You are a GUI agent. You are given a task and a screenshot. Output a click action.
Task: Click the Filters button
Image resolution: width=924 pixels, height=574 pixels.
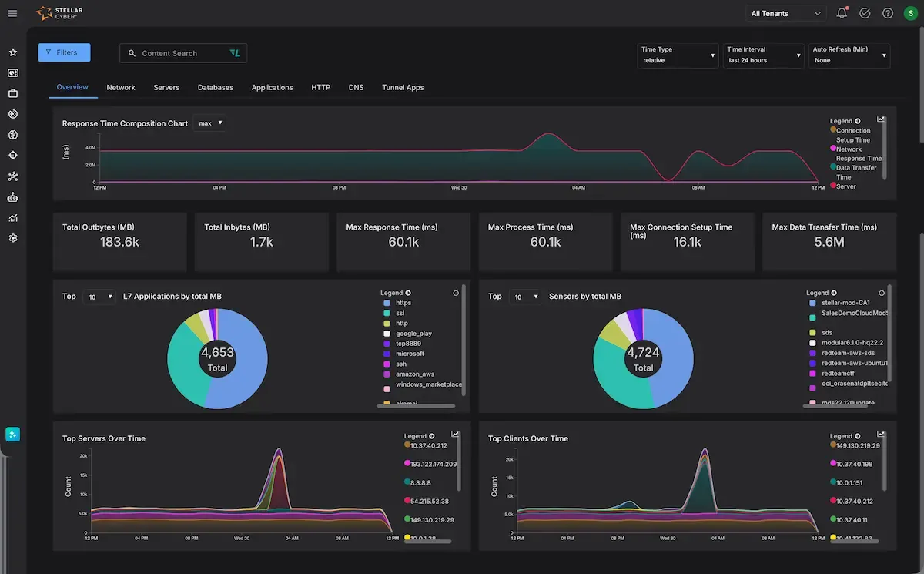coord(64,52)
